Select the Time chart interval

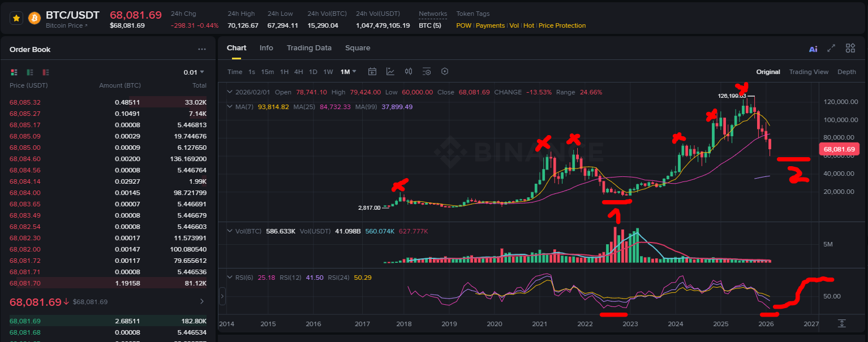tap(235, 72)
